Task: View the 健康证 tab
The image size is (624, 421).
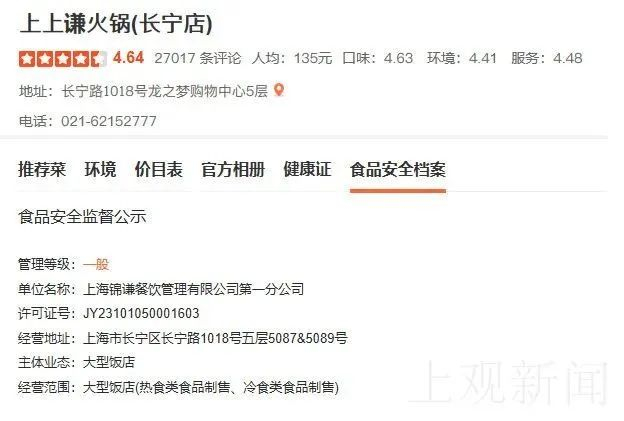Action: click(x=307, y=170)
